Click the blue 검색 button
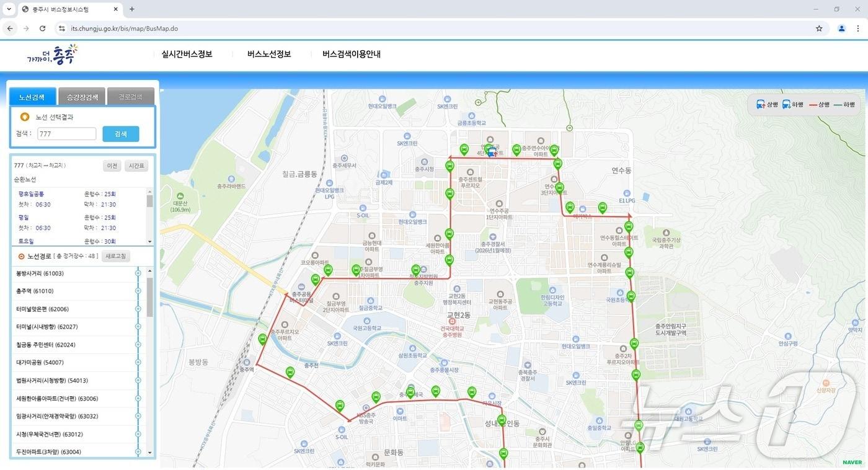This screenshot has width=868, height=470. point(121,134)
